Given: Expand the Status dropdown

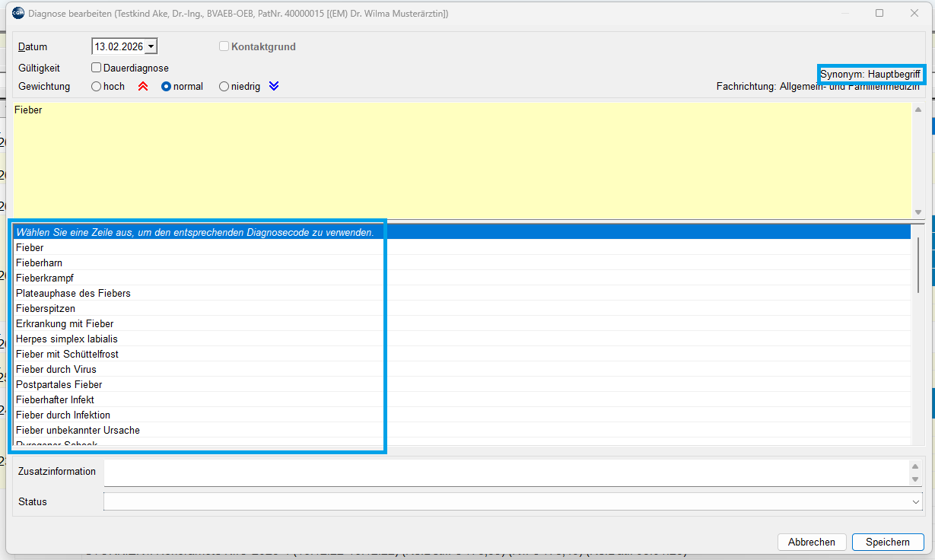Looking at the screenshot, I should [915, 502].
